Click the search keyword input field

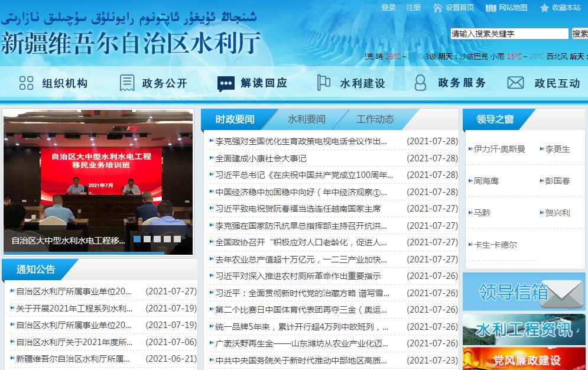click(509, 34)
